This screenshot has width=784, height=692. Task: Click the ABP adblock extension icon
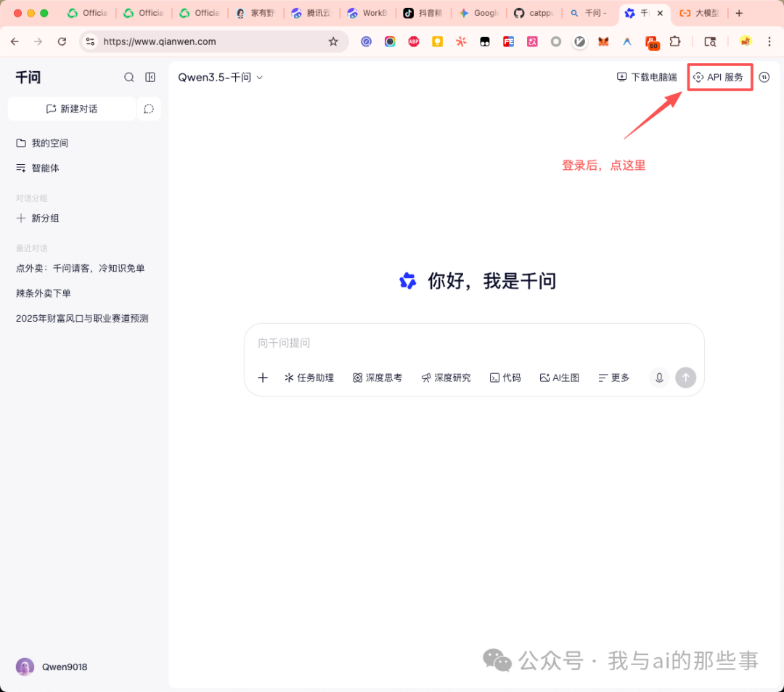[414, 41]
